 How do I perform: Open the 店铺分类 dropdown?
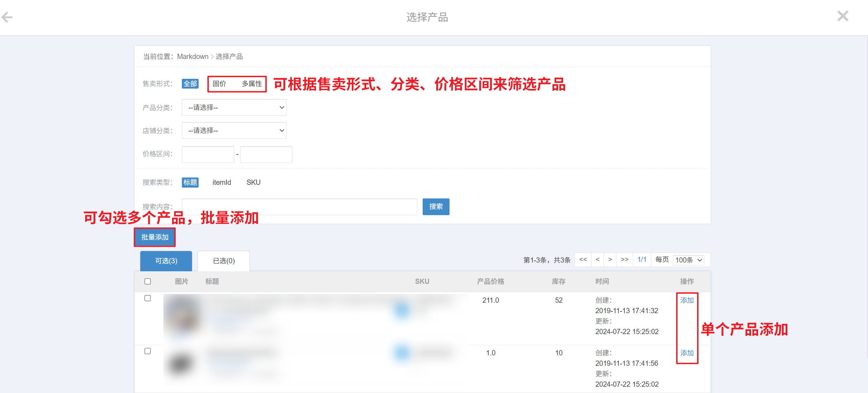(234, 130)
